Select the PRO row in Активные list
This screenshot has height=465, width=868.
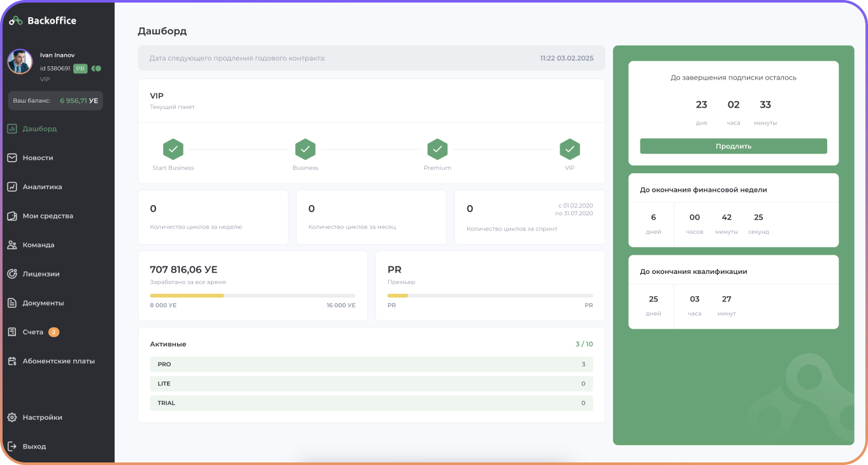371,364
